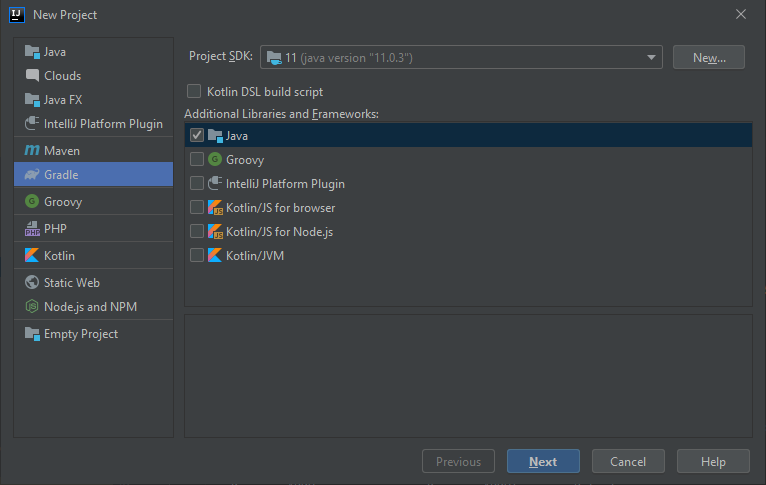
Task: Click the PHP icon in the sidebar
Action: [32, 228]
